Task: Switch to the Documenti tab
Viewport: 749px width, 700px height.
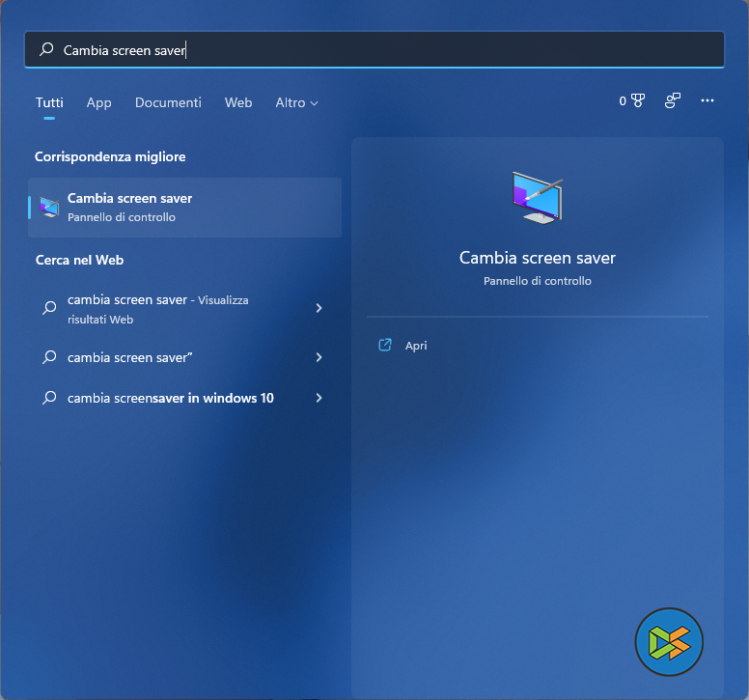Action: [168, 102]
